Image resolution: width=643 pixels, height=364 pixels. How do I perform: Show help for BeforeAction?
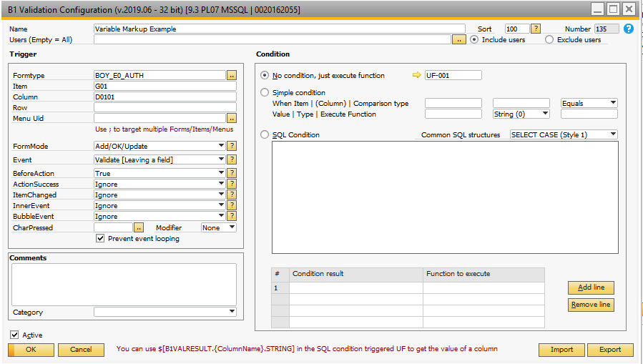pyautogui.click(x=232, y=173)
